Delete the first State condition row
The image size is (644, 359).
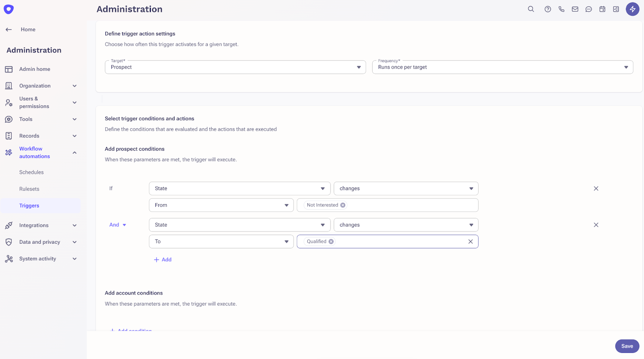pyautogui.click(x=596, y=189)
